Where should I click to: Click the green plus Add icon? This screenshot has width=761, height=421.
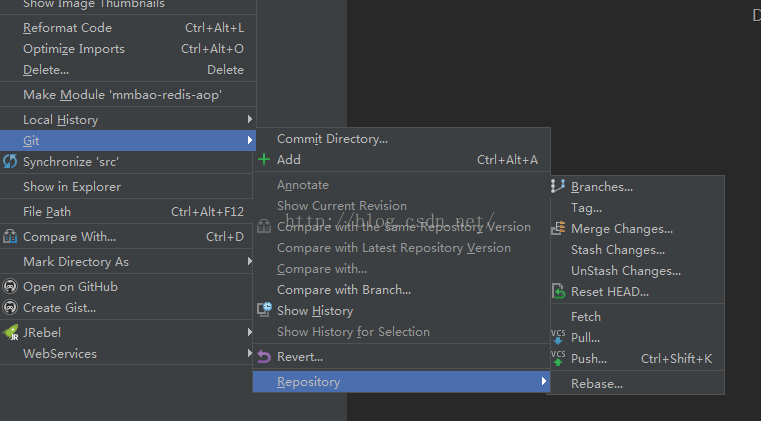(264, 160)
